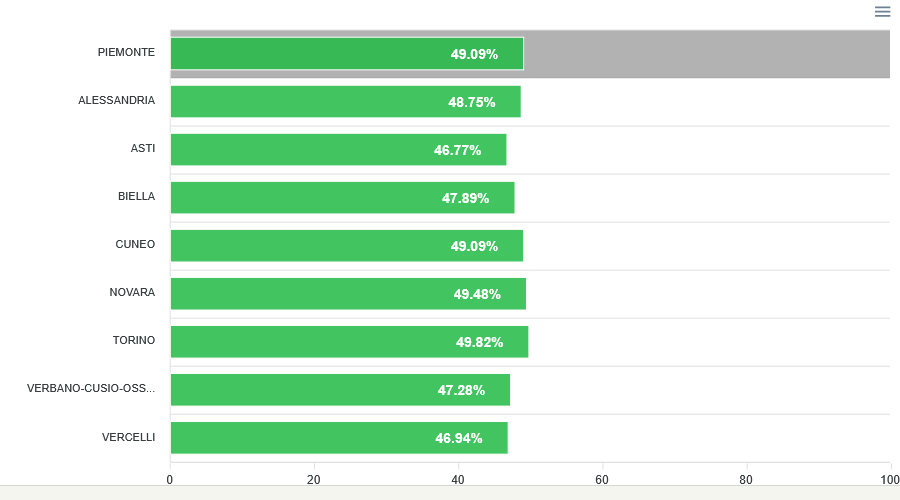
Task: Click the BIELLA category label
Action: (136, 197)
